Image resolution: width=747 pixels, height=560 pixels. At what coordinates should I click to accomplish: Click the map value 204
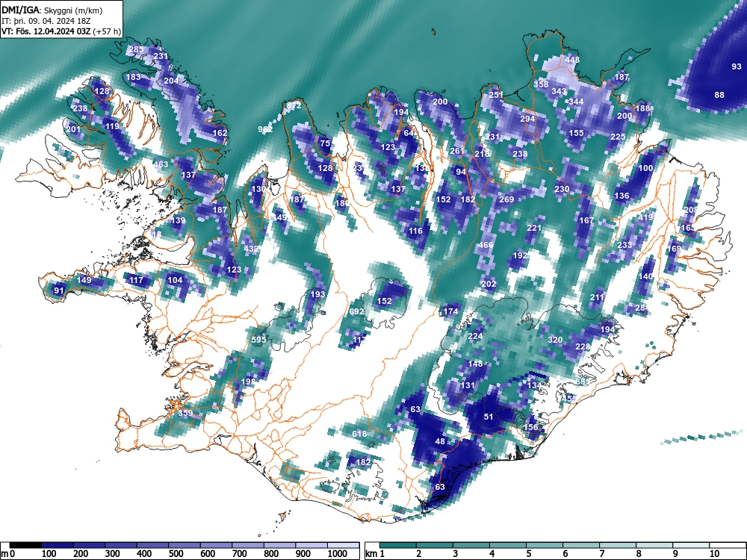pyautogui.click(x=171, y=81)
